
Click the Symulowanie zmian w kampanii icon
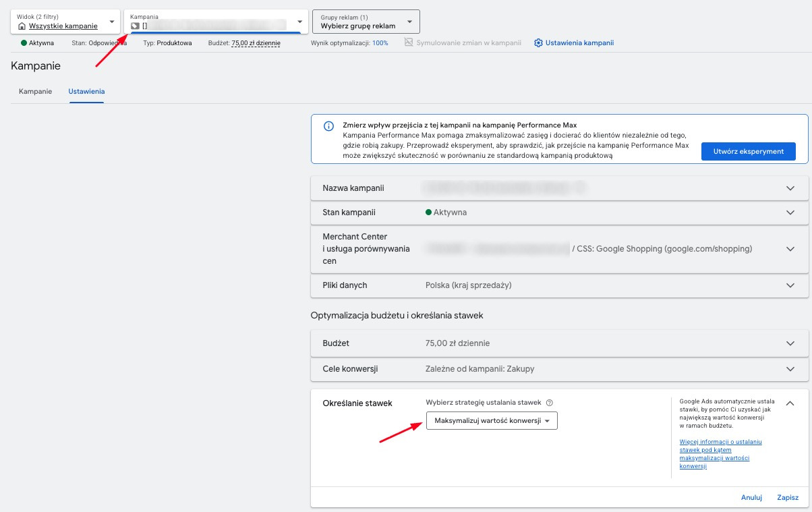409,42
